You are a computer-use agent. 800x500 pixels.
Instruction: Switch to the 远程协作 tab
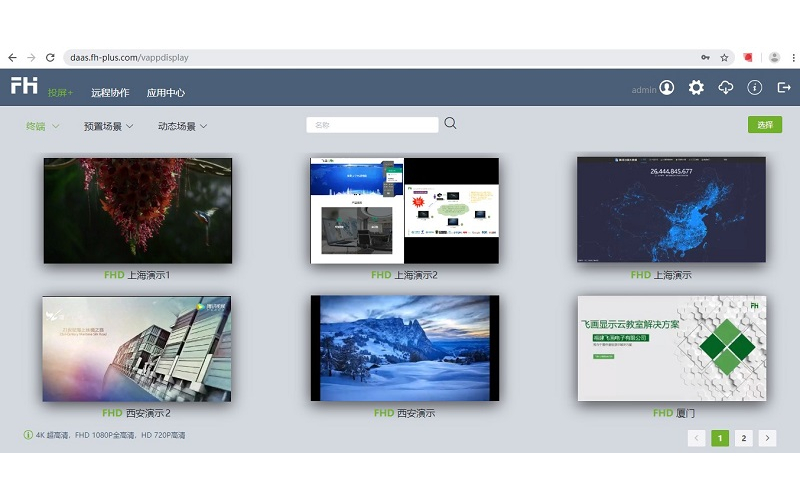[x=110, y=93]
